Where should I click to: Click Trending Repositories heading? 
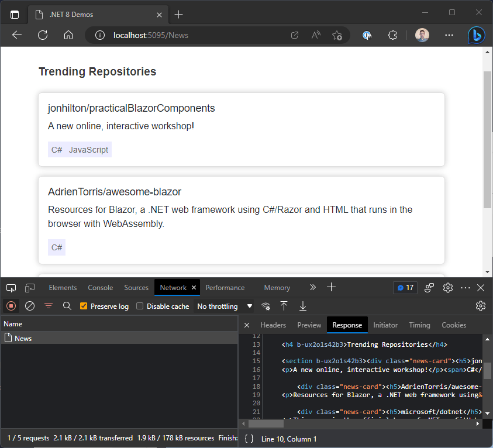tap(97, 72)
